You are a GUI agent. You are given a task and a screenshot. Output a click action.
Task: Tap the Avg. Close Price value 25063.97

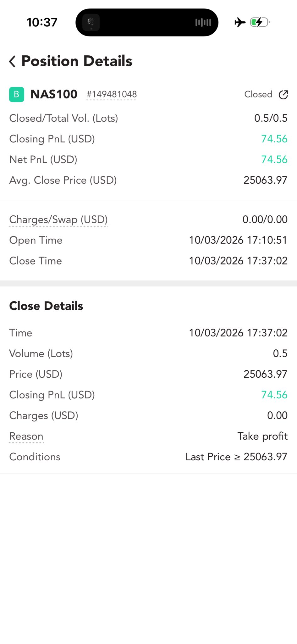265,180
